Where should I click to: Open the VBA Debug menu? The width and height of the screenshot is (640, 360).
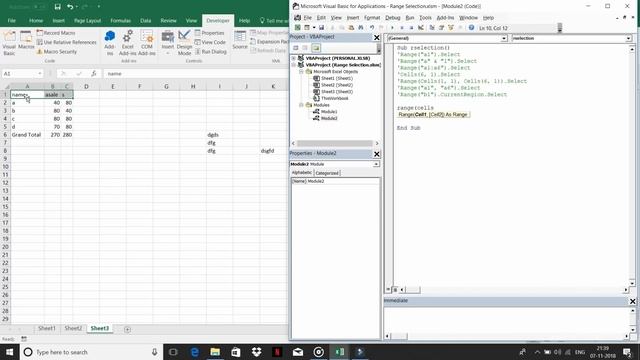pos(393,18)
